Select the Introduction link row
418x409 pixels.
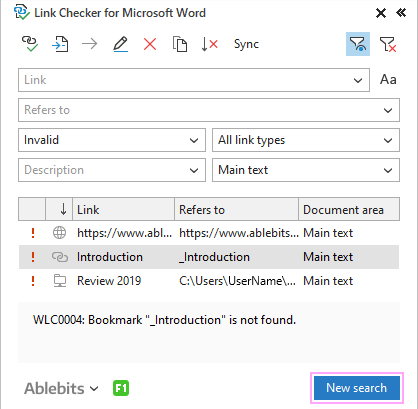tap(209, 257)
